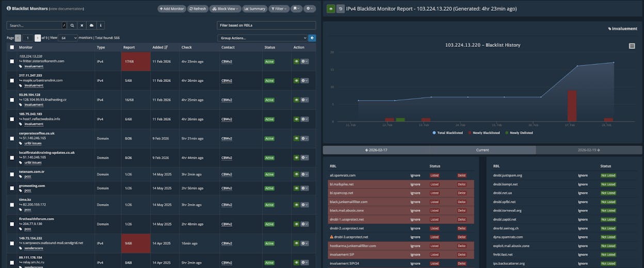Open the Block View dropdown
The image size is (644, 268).
tap(225, 9)
